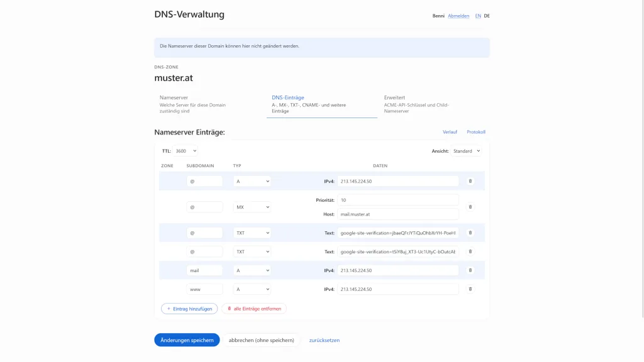Open the Verlauf link
This screenshot has height=362, width=644.
point(450,132)
